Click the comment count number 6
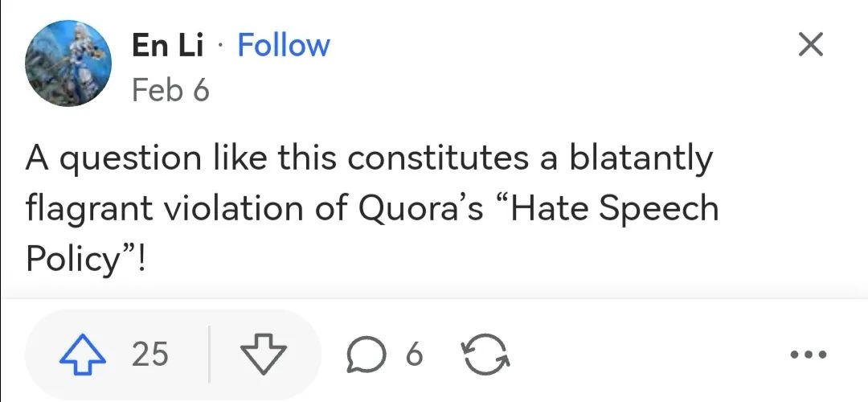 pos(414,354)
